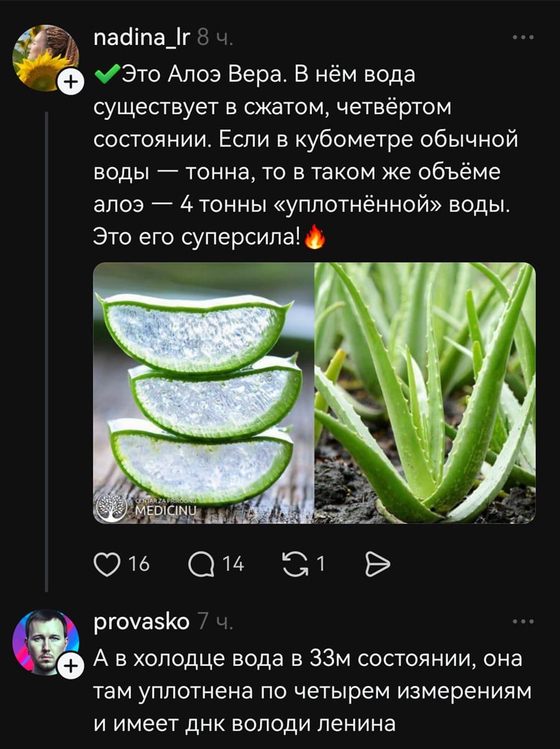
Task: Share the aloe post via the send icon
Action: pyautogui.click(x=376, y=564)
